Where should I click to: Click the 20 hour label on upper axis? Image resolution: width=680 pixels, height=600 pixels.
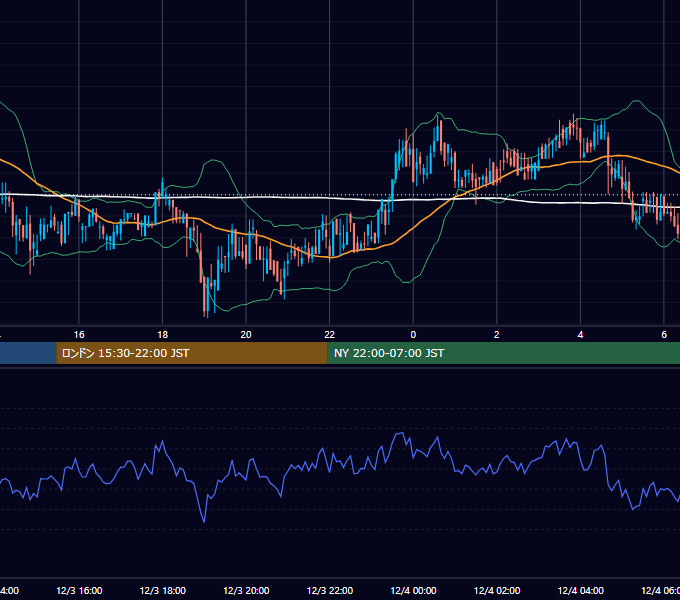[246, 335]
